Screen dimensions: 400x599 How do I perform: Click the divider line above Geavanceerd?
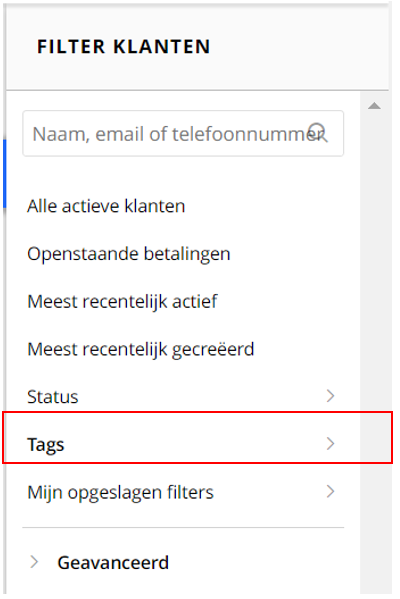pos(183,528)
